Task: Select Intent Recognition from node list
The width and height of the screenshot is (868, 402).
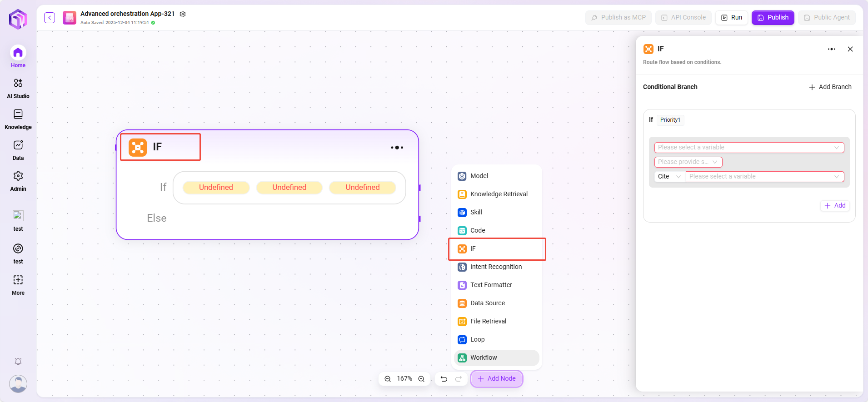Action: pyautogui.click(x=496, y=267)
